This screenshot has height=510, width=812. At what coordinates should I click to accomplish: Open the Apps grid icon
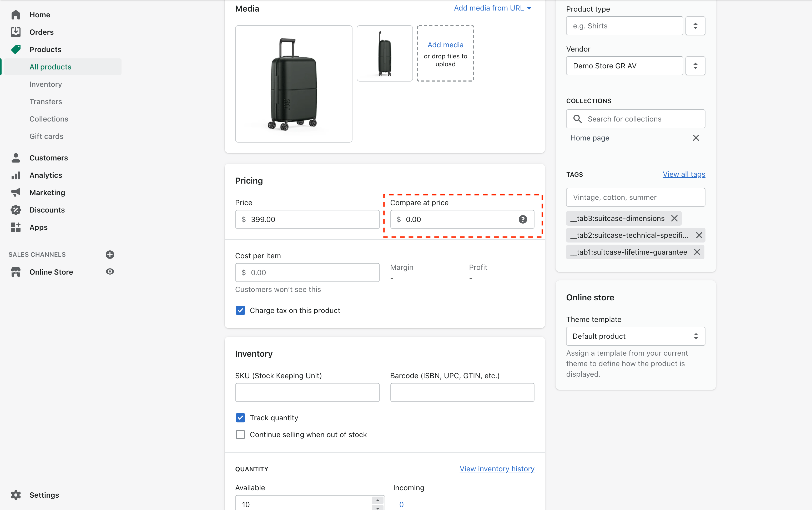point(16,227)
